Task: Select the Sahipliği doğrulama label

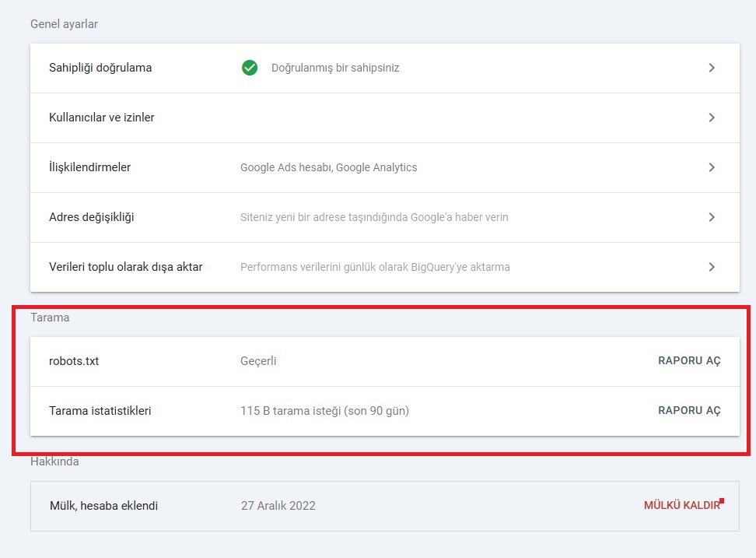Action: tap(100, 68)
